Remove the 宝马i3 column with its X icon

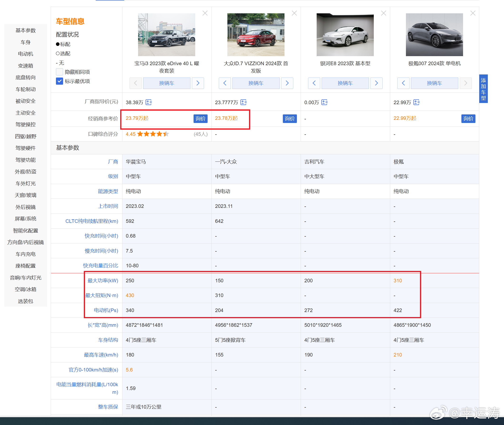(x=205, y=13)
